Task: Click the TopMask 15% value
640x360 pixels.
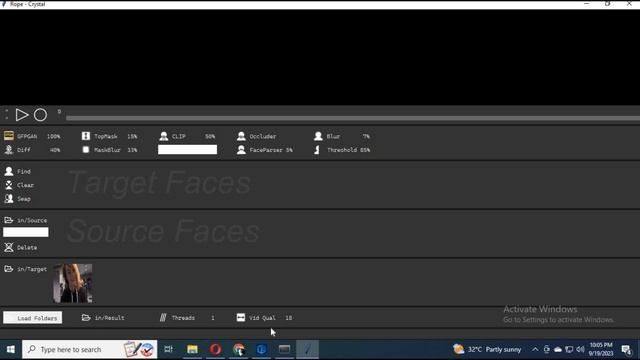Action: [x=132, y=136]
